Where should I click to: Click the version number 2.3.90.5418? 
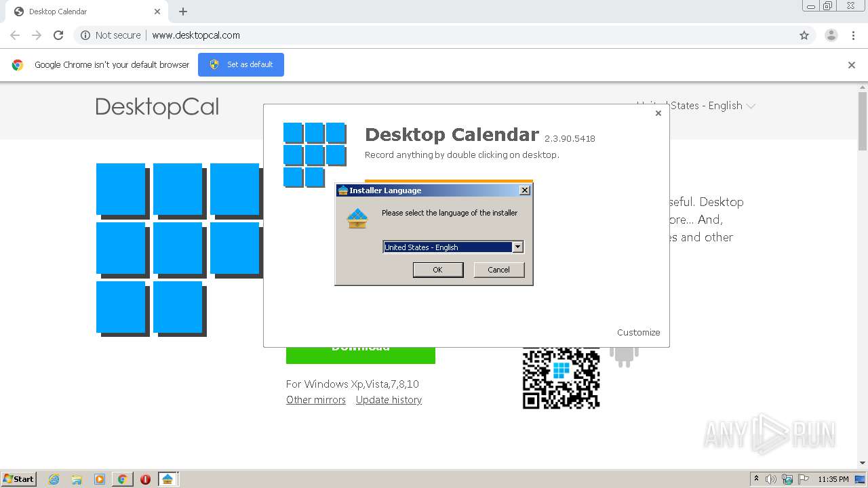(570, 139)
